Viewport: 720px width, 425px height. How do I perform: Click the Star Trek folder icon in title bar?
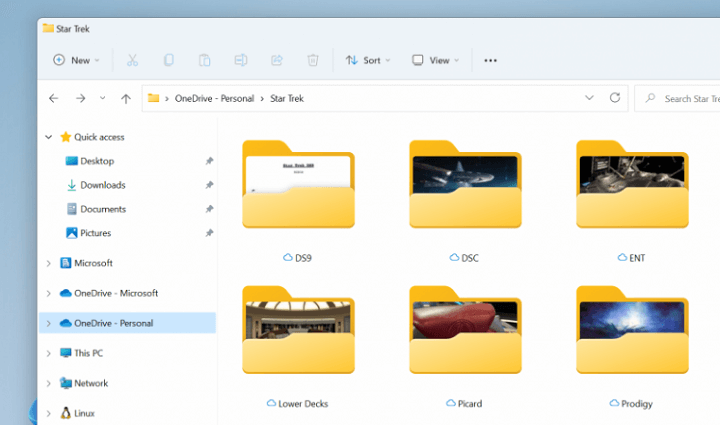click(48, 28)
